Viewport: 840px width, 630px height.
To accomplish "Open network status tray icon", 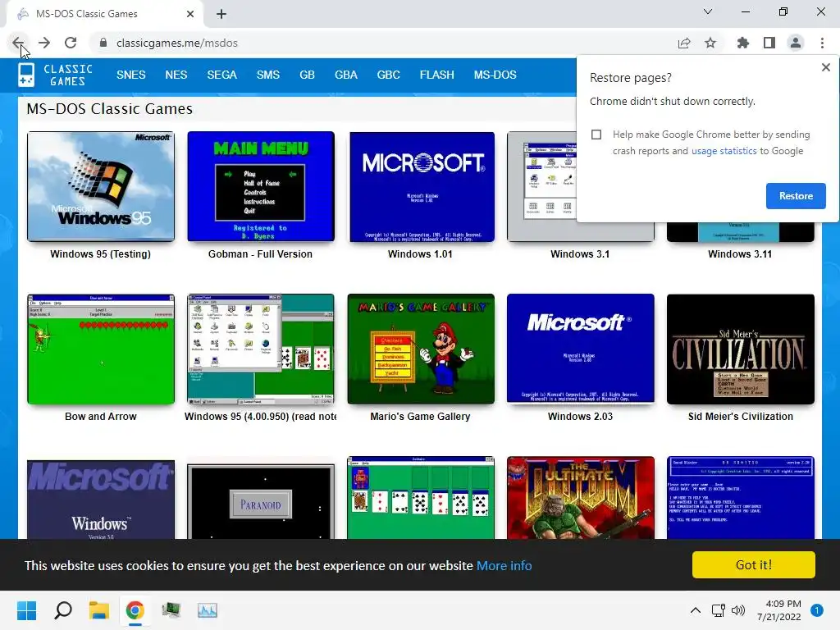I will click(x=718, y=610).
